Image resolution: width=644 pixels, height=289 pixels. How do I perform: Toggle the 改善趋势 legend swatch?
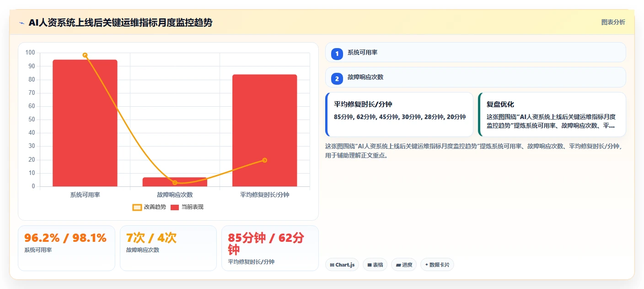137,207
